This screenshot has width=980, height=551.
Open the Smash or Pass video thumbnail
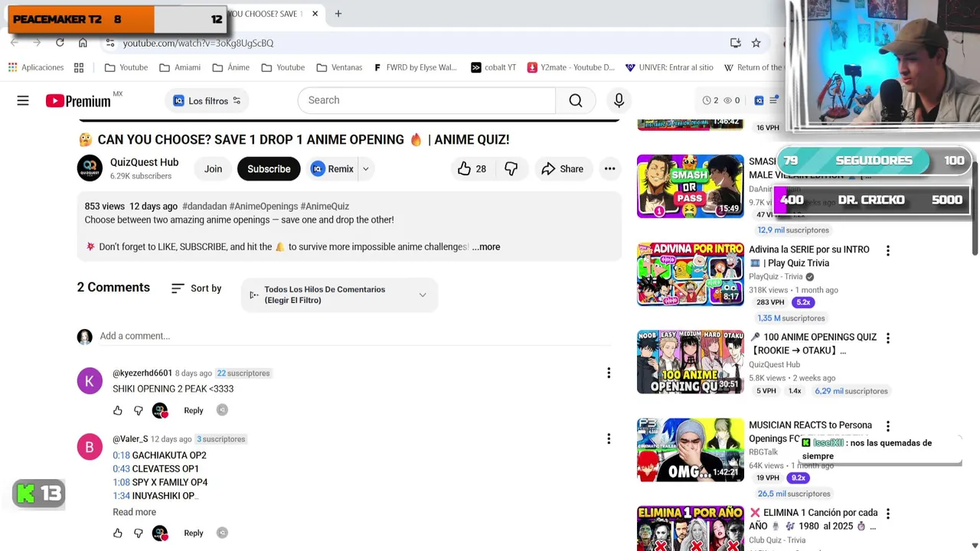(690, 186)
